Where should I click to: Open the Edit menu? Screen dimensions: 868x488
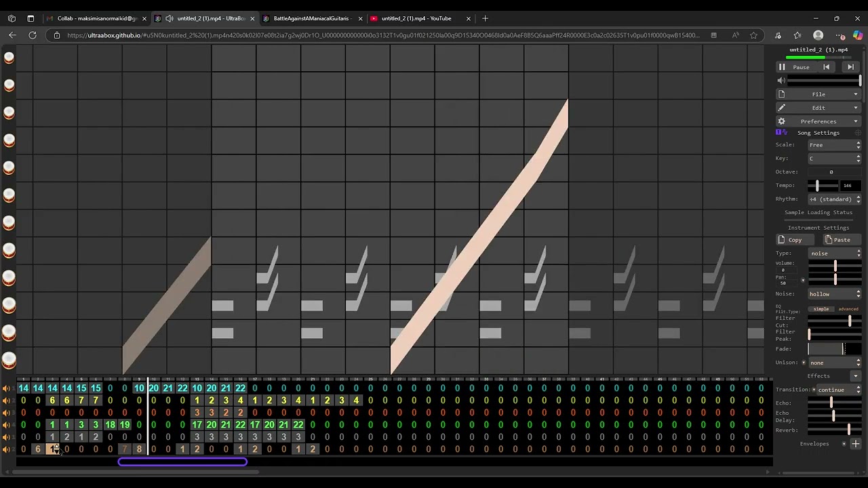pyautogui.click(x=818, y=108)
